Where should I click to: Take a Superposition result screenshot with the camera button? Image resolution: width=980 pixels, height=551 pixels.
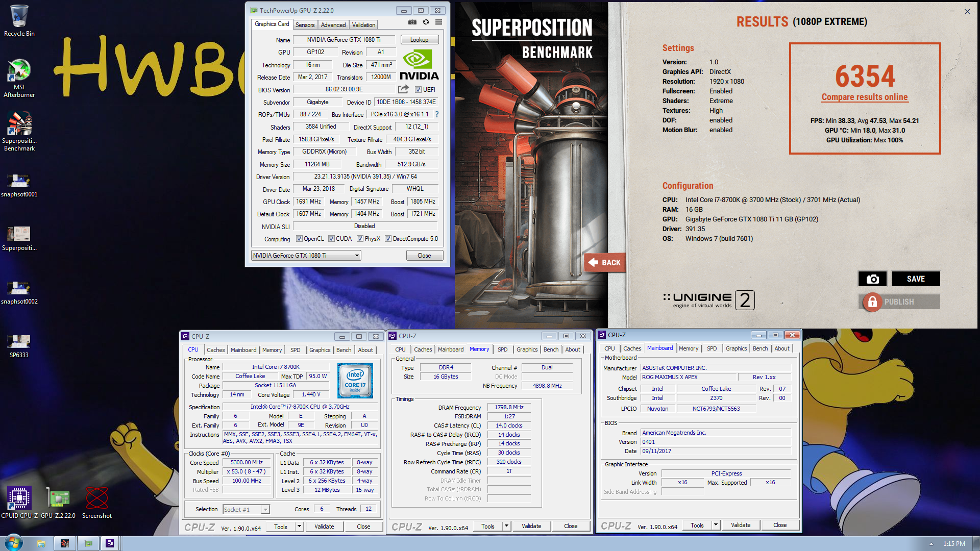(872, 279)
